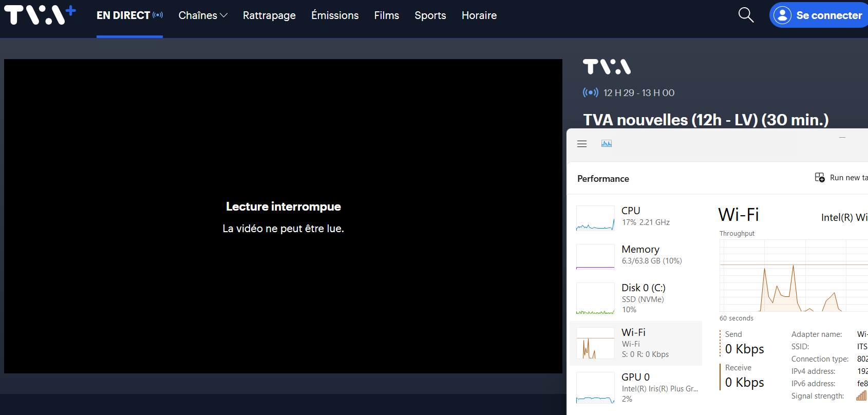Open the search magnifier icon
This screenshot has height=415, width=868.
click(x=746, y=15)
